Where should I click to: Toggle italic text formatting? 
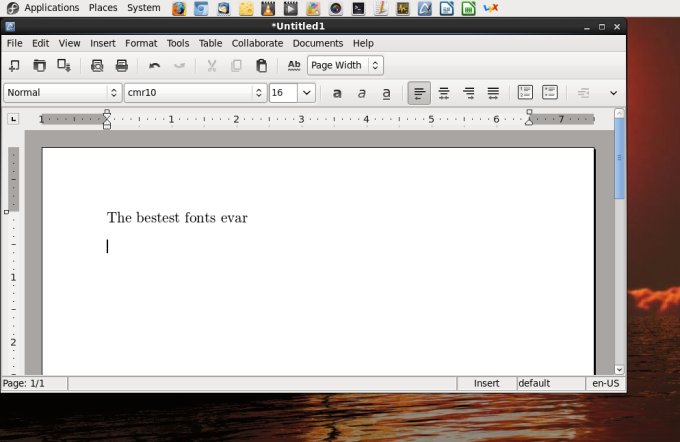(362, 93)
